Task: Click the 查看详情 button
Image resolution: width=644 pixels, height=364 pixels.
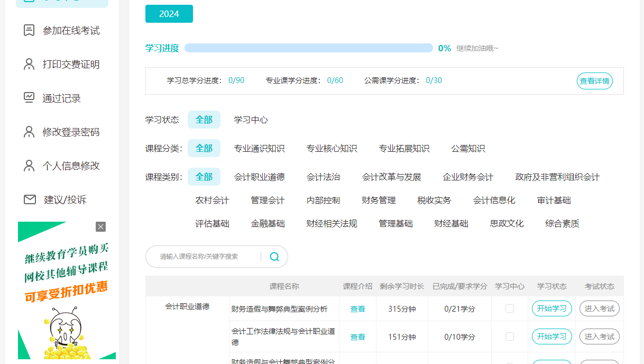Action: (594, 81)
